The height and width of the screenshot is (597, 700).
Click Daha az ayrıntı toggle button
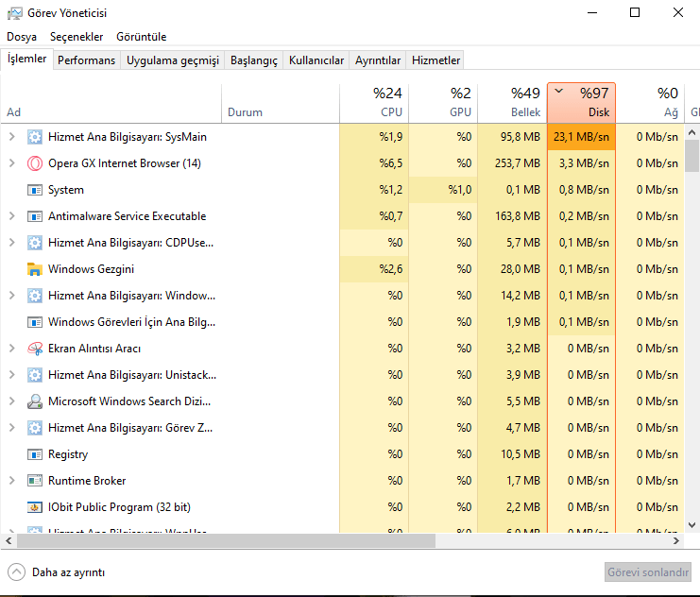57,572
